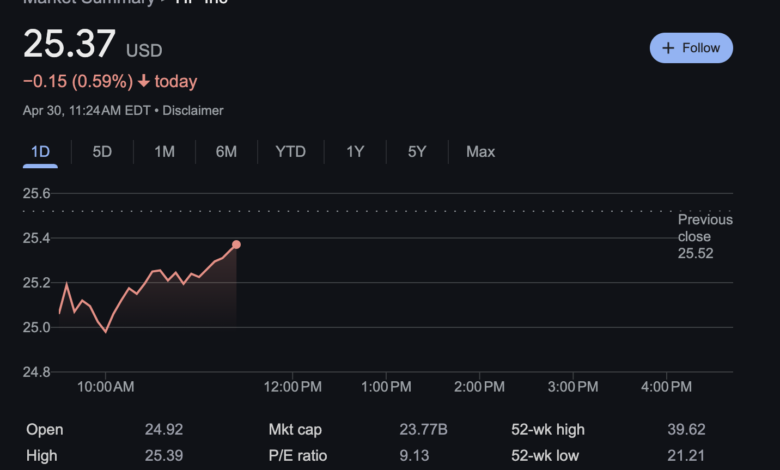The height and width of the screenshot is (470, 780).
Task: Click the 4:00 PM axis label
Action: [x=666, y=386]
